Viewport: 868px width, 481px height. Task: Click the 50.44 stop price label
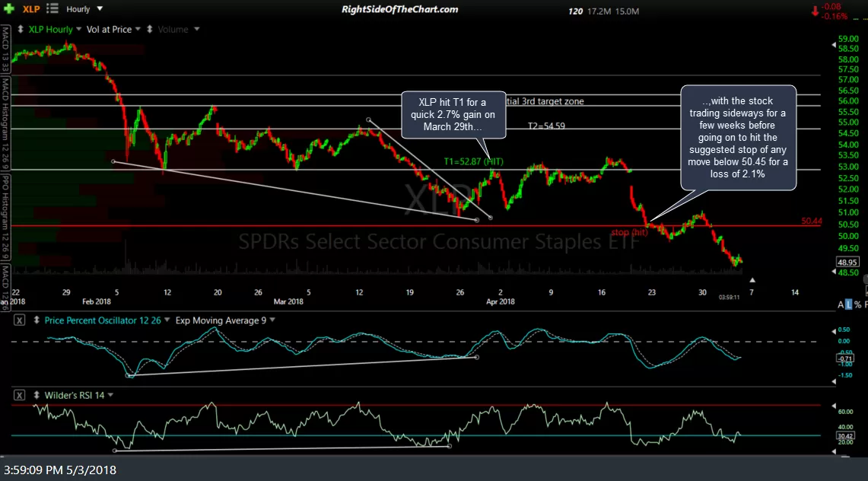812,221
